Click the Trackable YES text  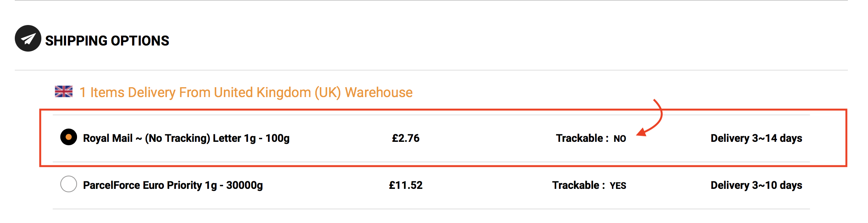pos(589,185)
